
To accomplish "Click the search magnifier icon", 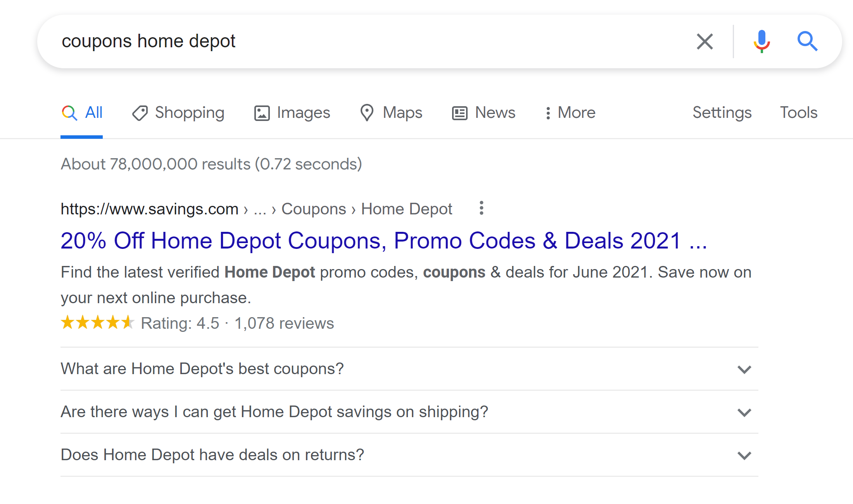I will 807,41.
